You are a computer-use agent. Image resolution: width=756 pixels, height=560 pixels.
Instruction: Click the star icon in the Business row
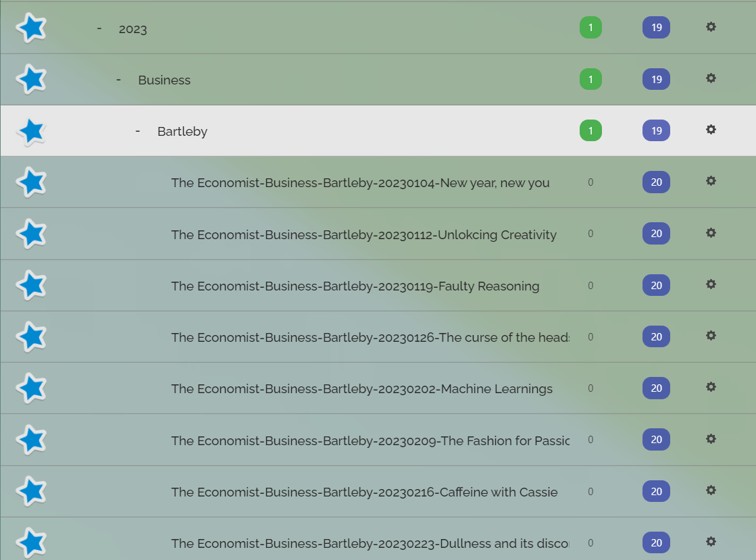[x=31, y=79]
